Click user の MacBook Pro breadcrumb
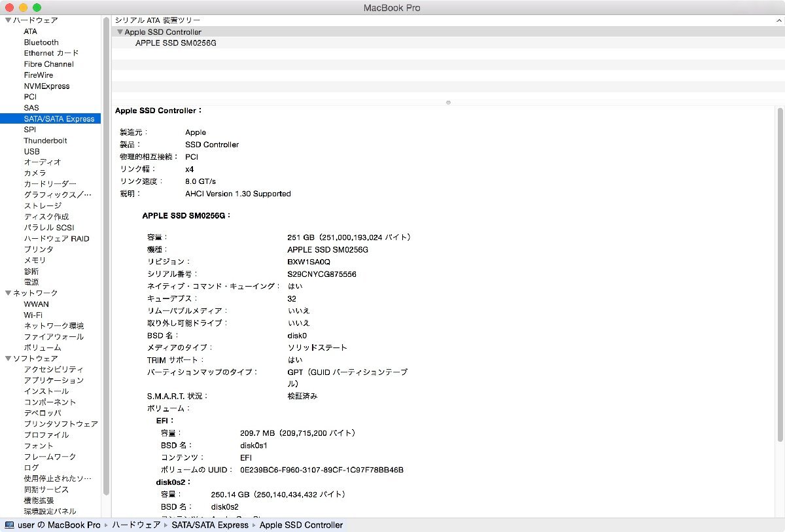785x532 pixels. (59, 525)
